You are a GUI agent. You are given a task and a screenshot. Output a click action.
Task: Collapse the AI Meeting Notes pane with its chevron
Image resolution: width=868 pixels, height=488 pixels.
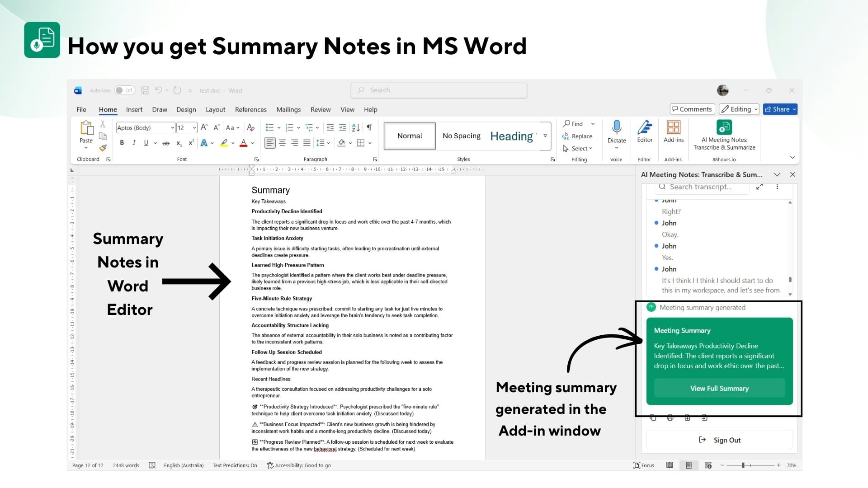coord(777,174)
